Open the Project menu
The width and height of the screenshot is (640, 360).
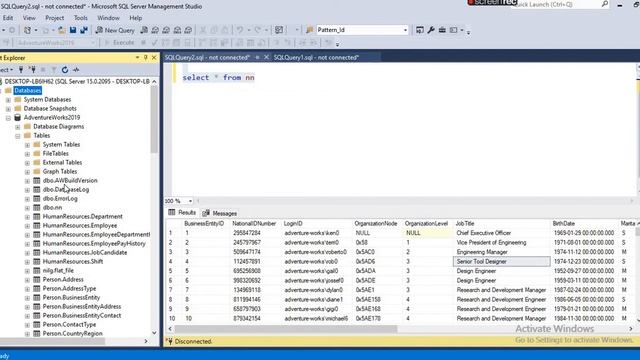[x=55, y=18]
